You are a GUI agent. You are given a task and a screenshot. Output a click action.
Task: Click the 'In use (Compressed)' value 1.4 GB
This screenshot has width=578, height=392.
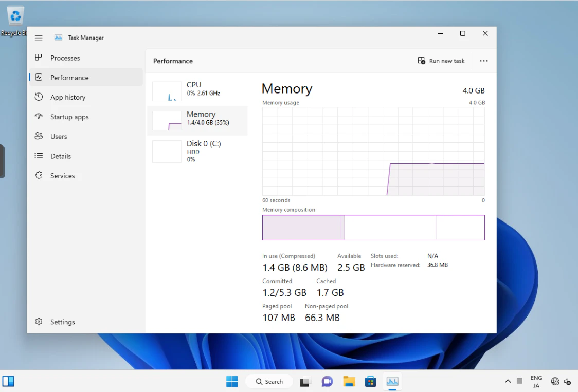(295, 268)
